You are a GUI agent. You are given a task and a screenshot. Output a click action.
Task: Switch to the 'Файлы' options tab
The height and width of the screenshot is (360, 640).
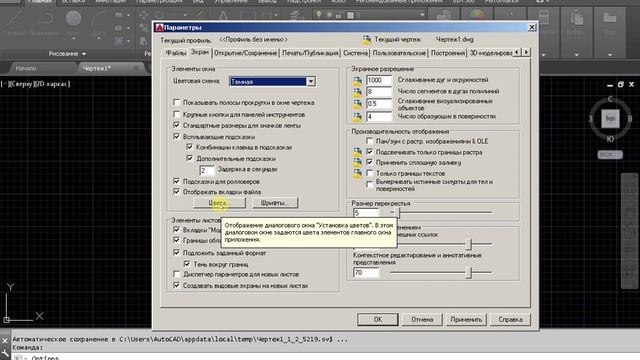click(x=176, y=53)
